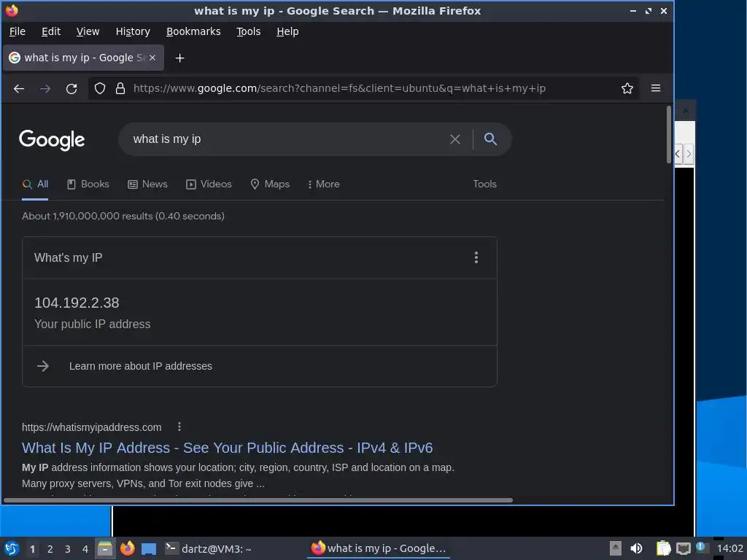
Task: Expand the More search categories
Action: coord(323,184)
